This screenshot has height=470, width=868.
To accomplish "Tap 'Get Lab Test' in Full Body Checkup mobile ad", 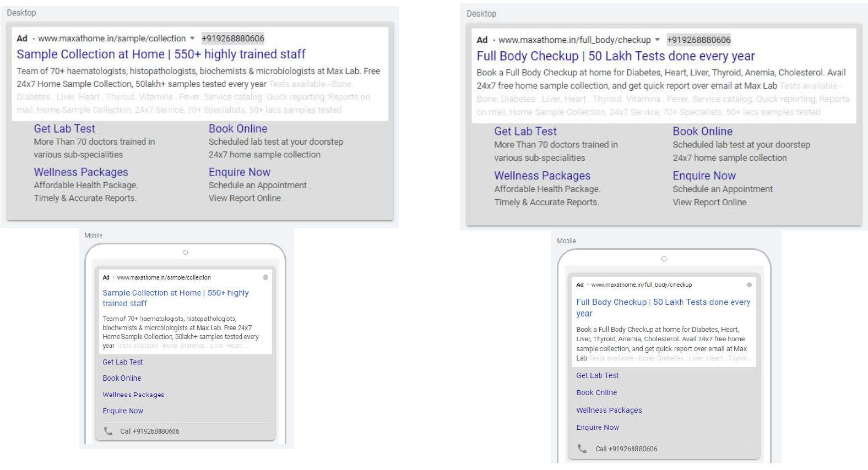I will click(x=597, y=376).
